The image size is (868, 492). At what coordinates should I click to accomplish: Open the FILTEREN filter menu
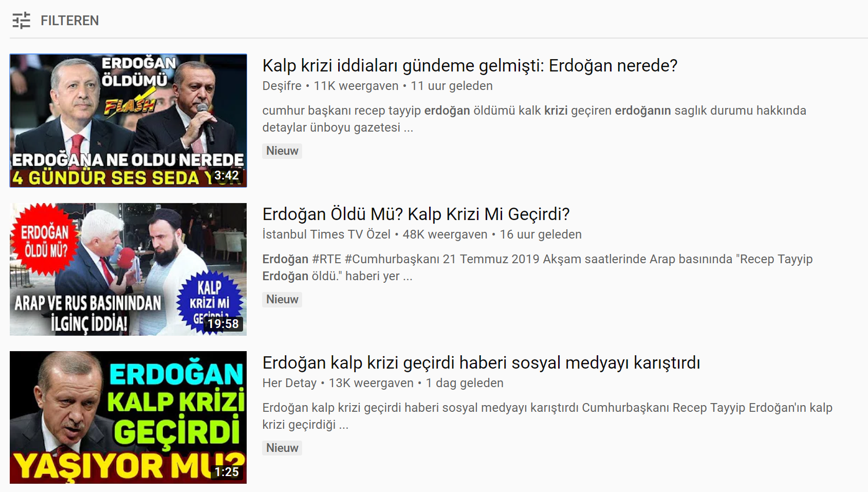[55, 21]
